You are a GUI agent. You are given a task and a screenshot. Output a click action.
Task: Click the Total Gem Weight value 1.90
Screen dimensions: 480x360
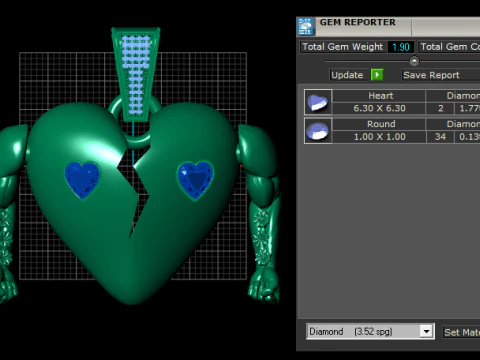(x=401, y=47)
